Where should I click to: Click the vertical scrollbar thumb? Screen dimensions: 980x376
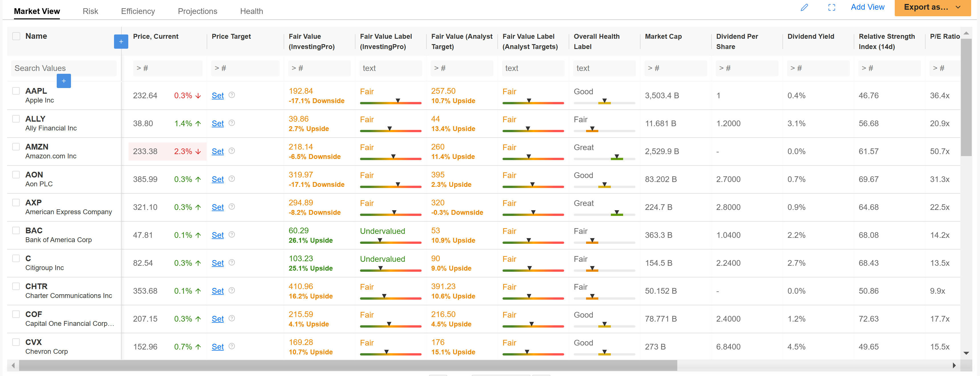(x=966, y=97)
